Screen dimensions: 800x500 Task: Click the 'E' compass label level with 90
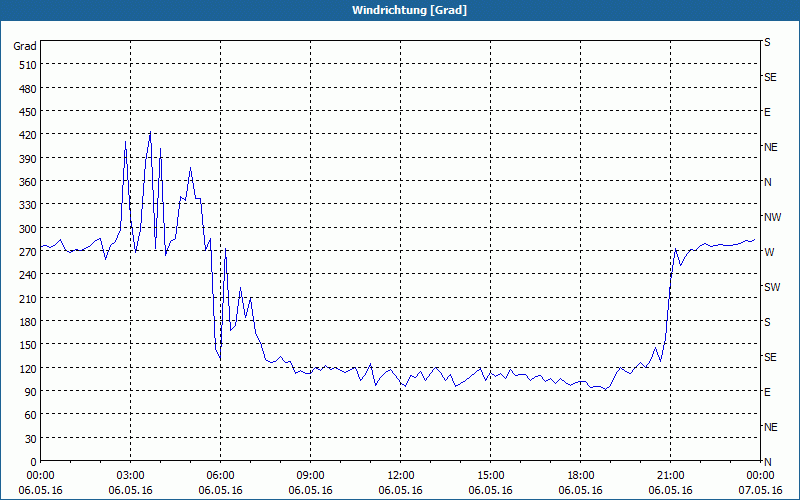[767, 392]
